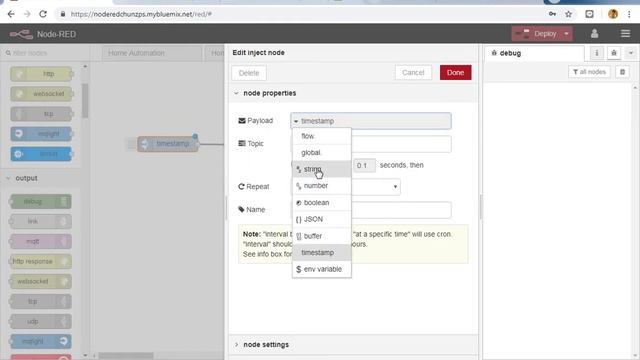Click the filter nodes search box
640x360 pixels.
pos(44,53)
